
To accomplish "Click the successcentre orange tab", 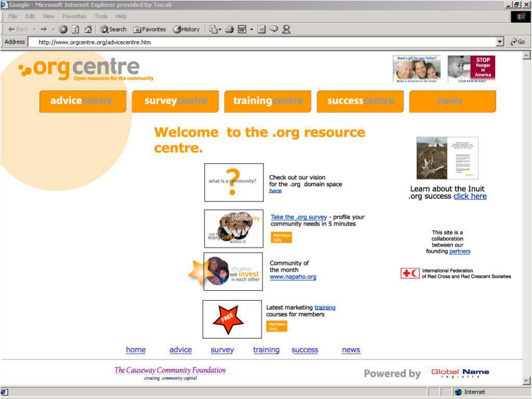I will click(x=361, y=101).
